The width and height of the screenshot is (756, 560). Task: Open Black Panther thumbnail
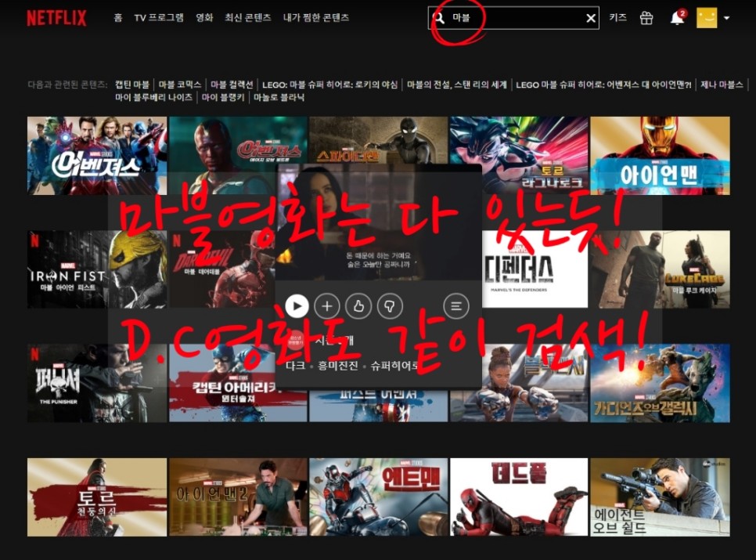pos(535,383)
